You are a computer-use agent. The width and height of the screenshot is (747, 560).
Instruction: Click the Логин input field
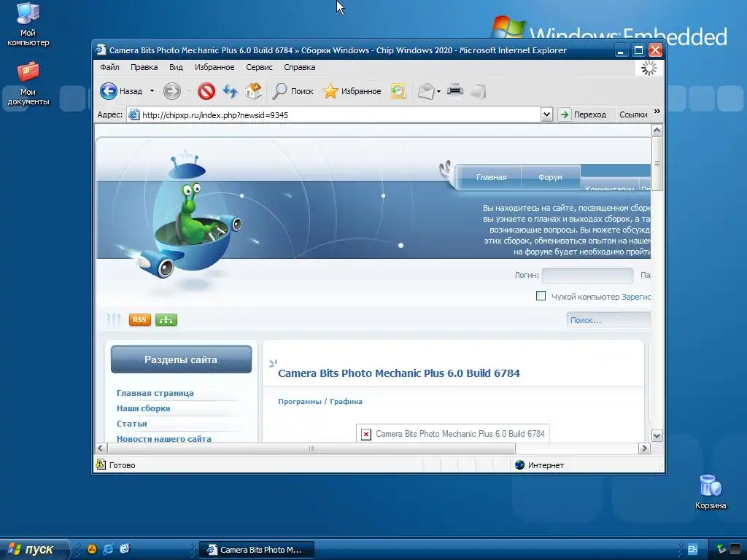[x=587, y=275]
